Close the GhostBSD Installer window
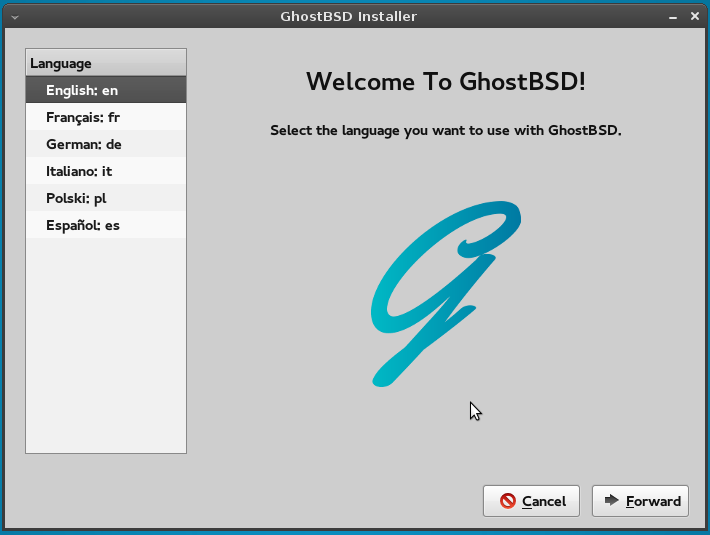The height and width of the screenshot is (535, 710). 695,16
